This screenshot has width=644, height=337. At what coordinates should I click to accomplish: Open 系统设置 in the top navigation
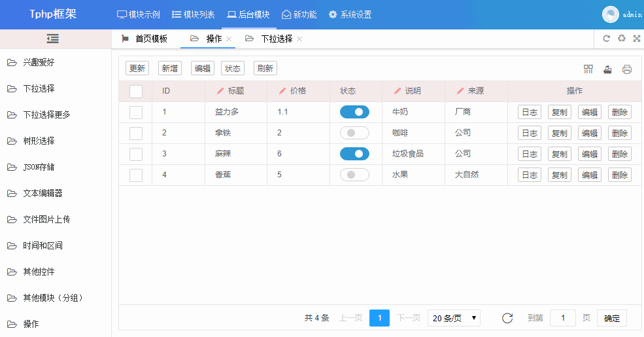click(x=350, y=15)
